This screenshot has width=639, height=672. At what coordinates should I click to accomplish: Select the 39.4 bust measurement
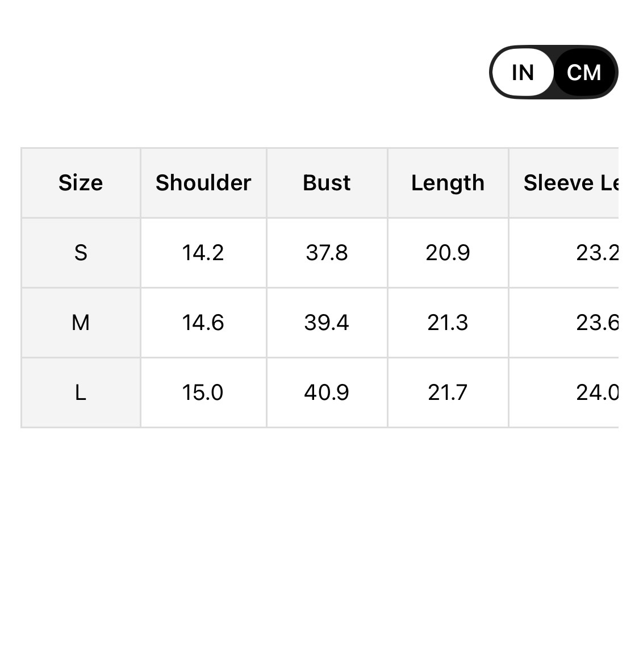(x=327, y=323)
